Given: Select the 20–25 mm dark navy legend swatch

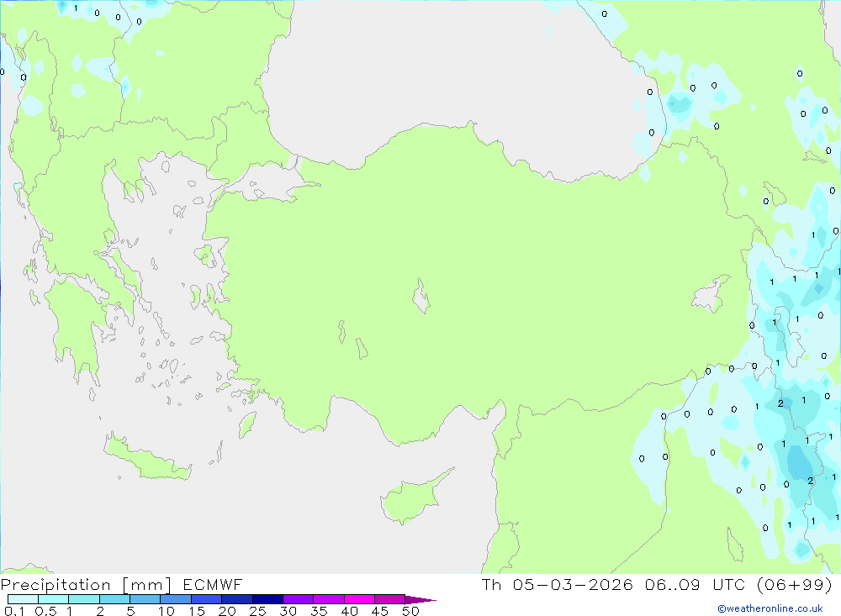Looking at the screenshot, I should coord(237,599).
